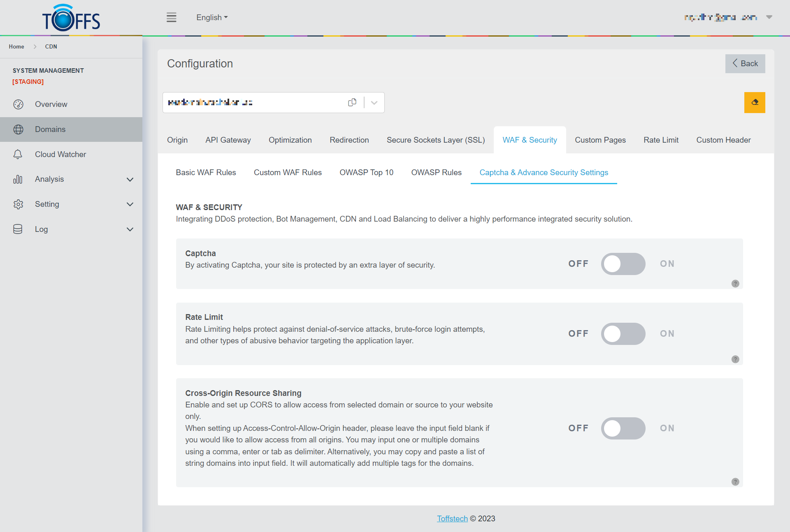Click the Overview dashboard icon
790x532 pixels.
[x=18, y=104]
